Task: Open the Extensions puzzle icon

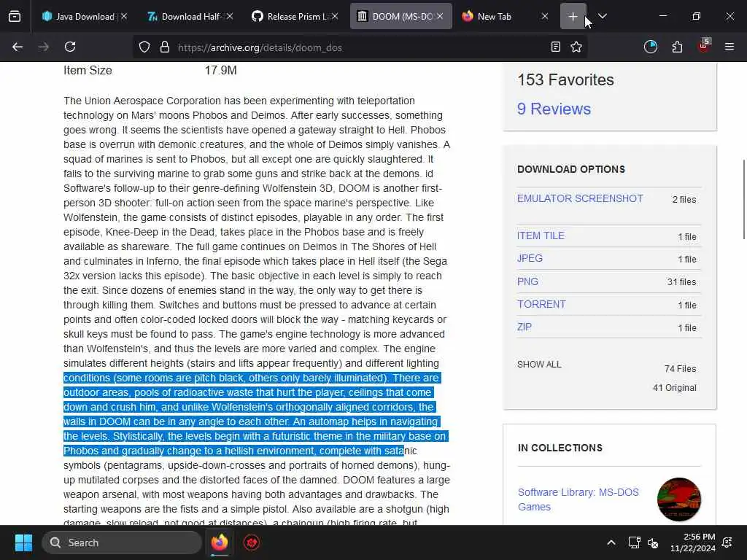Action: [x=677, y=47]
